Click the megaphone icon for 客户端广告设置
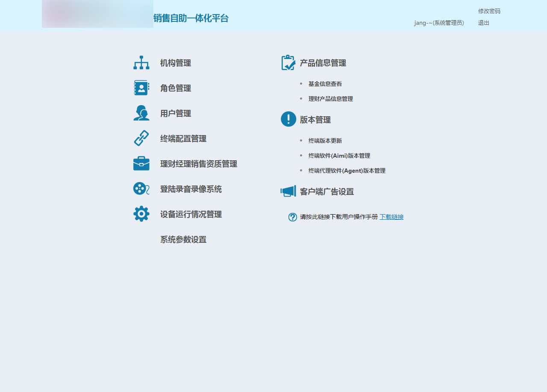Viewport: 547px width, 392px height. [288, 191]
